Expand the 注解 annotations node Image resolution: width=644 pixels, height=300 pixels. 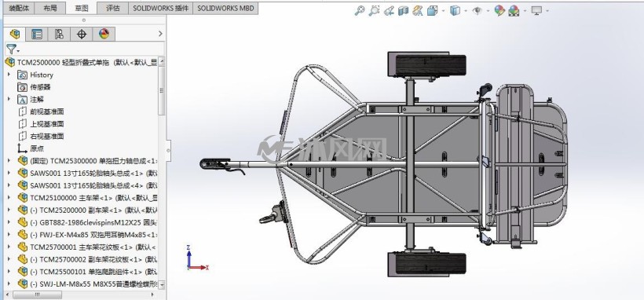9,100
